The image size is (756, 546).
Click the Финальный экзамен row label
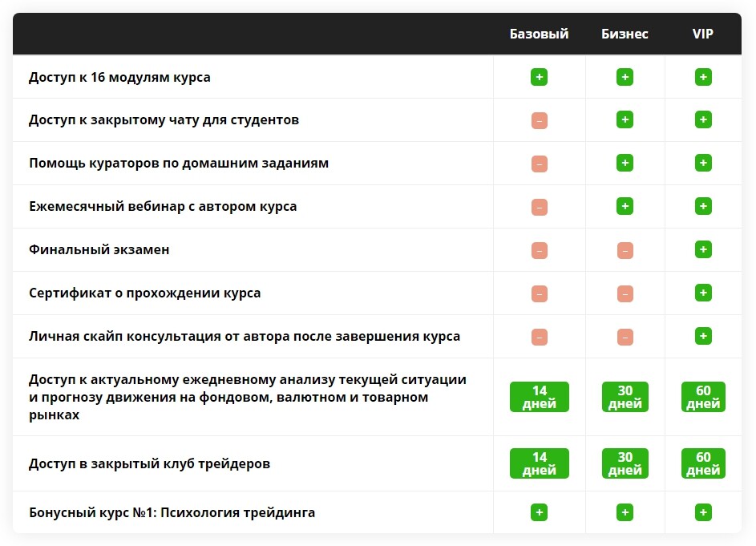tap(99, 250)
